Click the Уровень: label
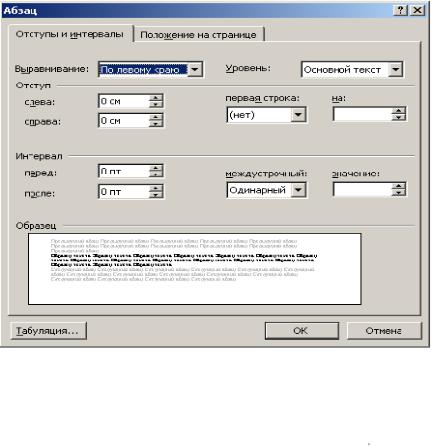432x446 pixels. (x=248, y=68)
